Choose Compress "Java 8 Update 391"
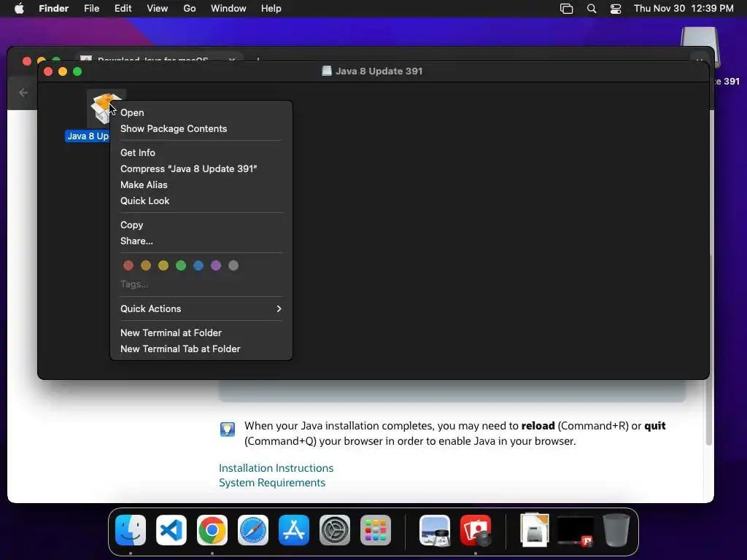Image resolution: width=747 pixels, height=560 pixels. click(x=201, y=168)
